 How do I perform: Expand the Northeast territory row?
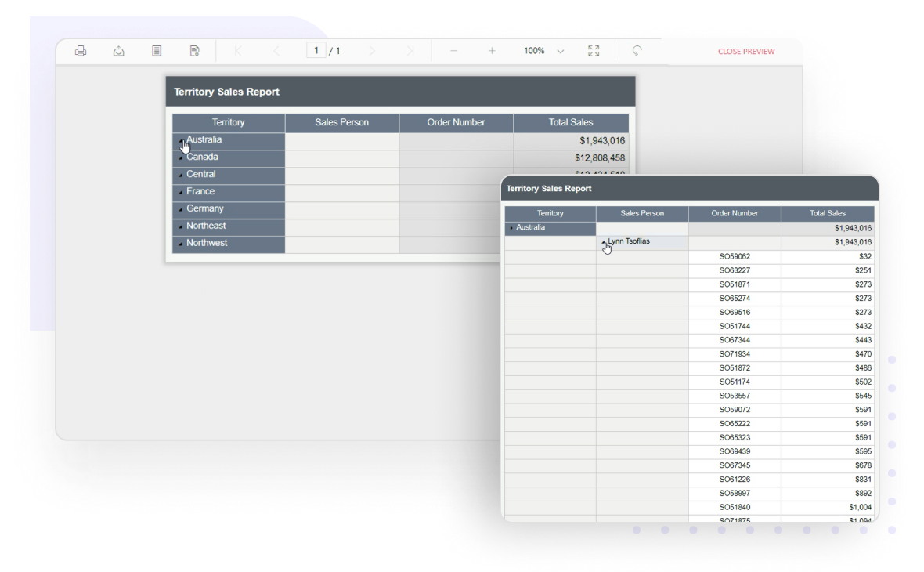point(180,227)
